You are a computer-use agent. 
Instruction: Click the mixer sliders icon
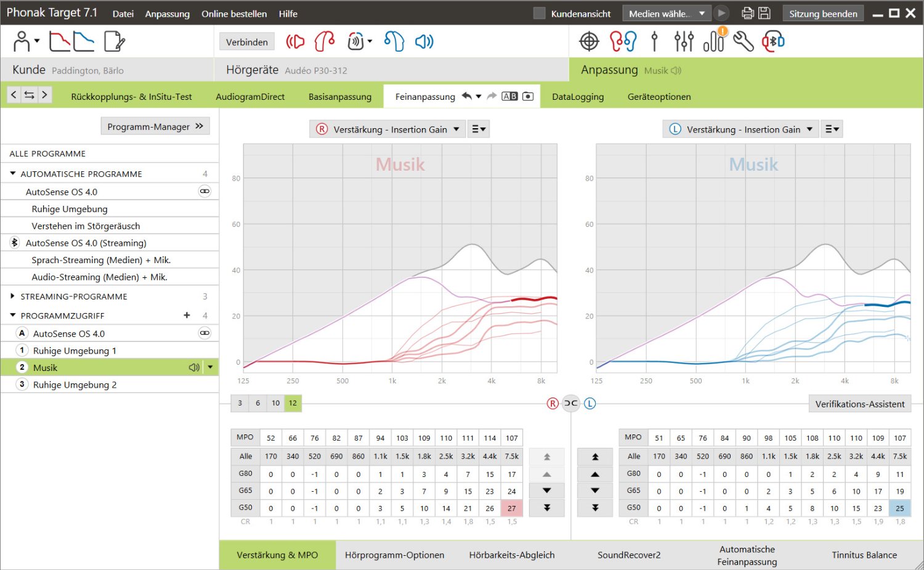pos(684,42)
